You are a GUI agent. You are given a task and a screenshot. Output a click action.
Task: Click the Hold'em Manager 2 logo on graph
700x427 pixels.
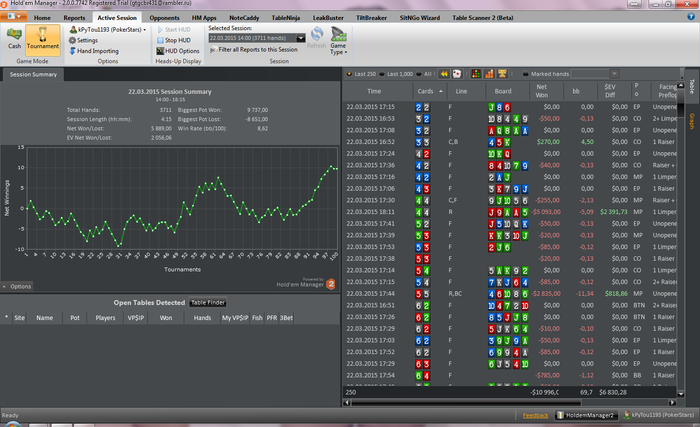pyautogui.click(x=331, y=284)
